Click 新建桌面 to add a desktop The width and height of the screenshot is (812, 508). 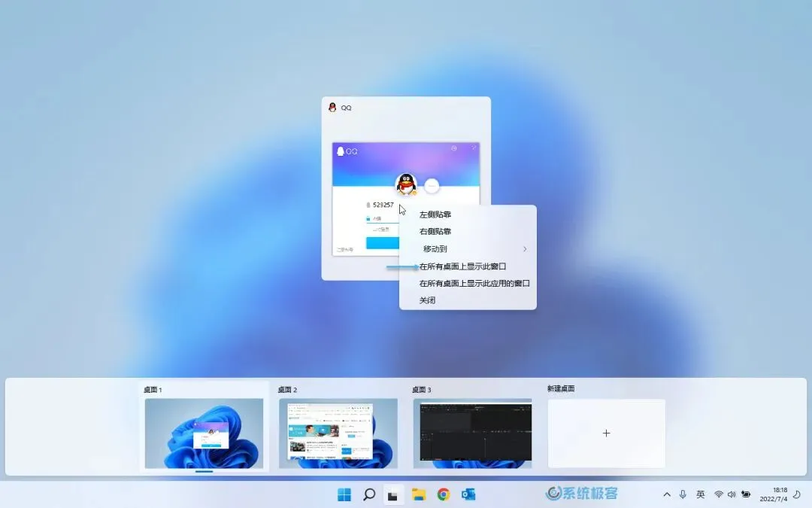pos(606,433)
